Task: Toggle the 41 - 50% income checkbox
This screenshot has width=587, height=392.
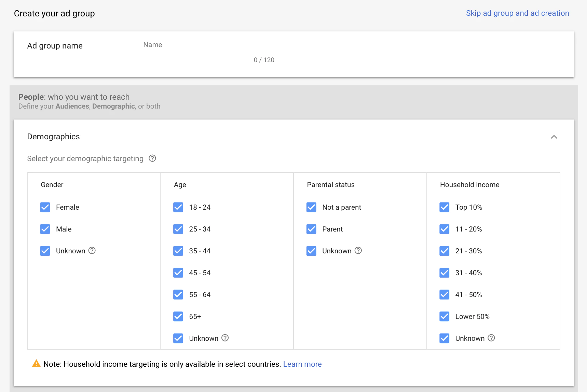Action: (444, 295)
